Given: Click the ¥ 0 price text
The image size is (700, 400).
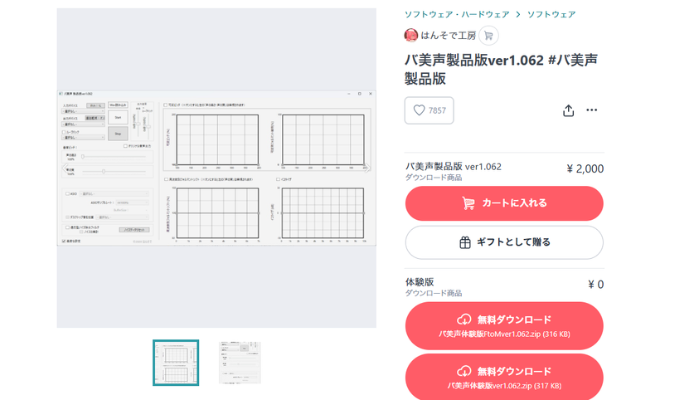Looking at the screenshot, I should (x=596, y=284).
